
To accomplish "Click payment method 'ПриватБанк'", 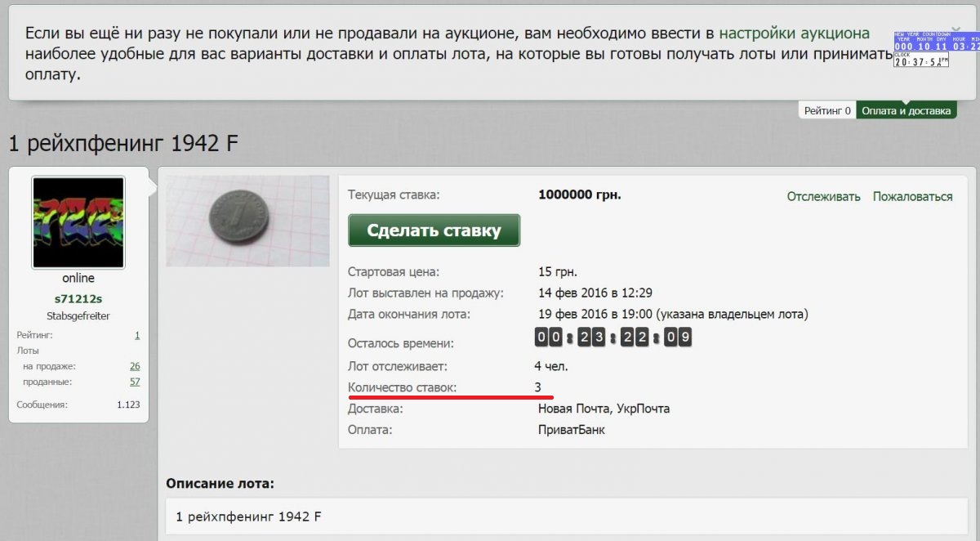I will (572, 430).
